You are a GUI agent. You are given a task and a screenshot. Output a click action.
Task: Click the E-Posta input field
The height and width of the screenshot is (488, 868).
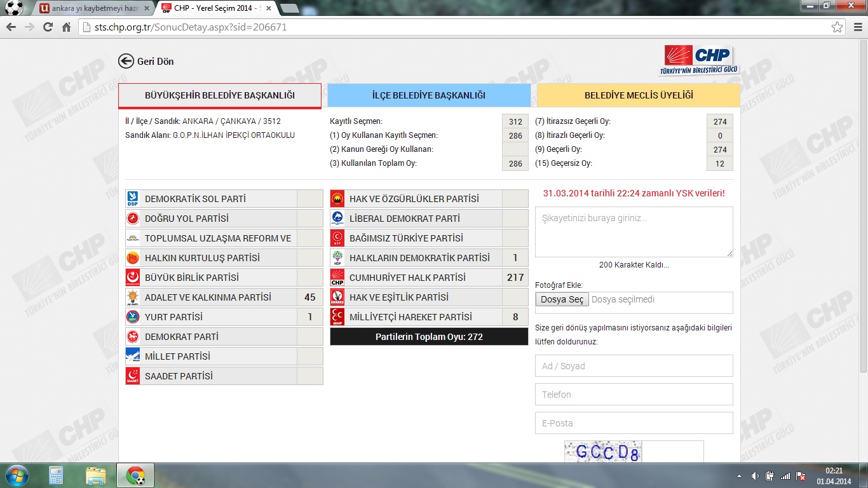point(634,423)
